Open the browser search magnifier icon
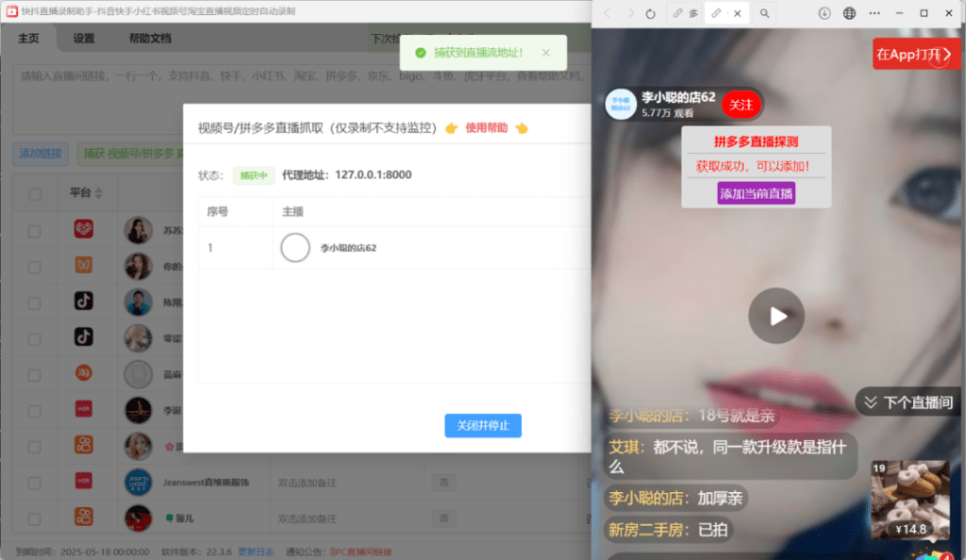The height and width of the screenshot is (560, 966). [764, 13]
